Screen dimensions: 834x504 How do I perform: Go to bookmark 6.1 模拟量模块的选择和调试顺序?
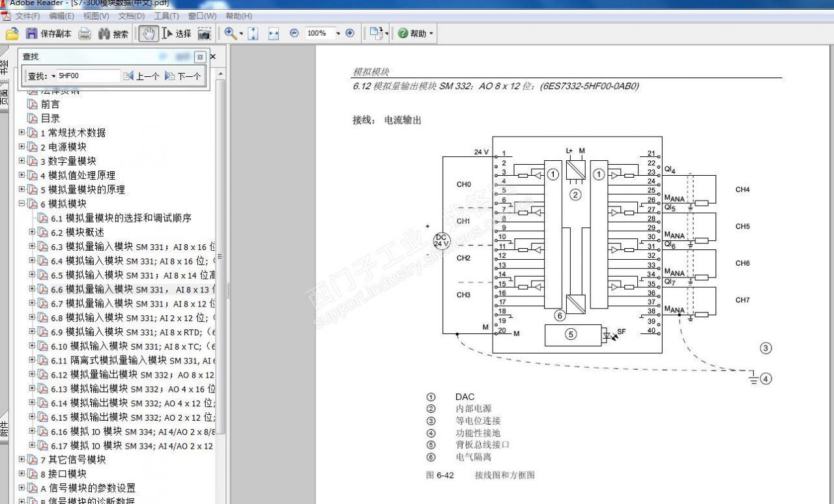tap(121, 218)
